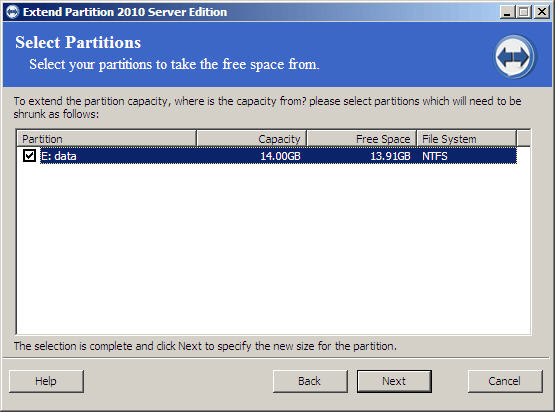555x412 pixels.
Task: Uncheck the E: data partition checkbox
Action: 29,155
